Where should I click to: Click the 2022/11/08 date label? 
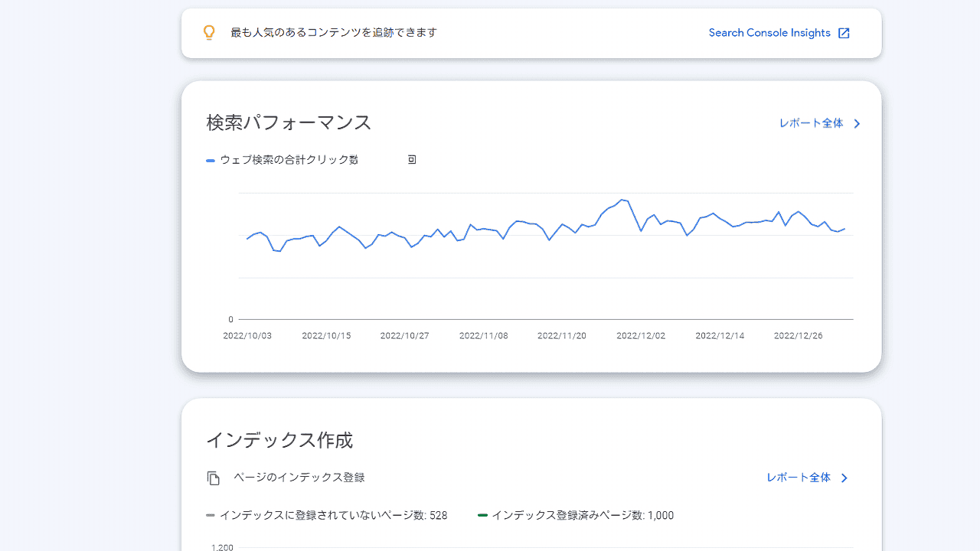(x=484, y=336)
